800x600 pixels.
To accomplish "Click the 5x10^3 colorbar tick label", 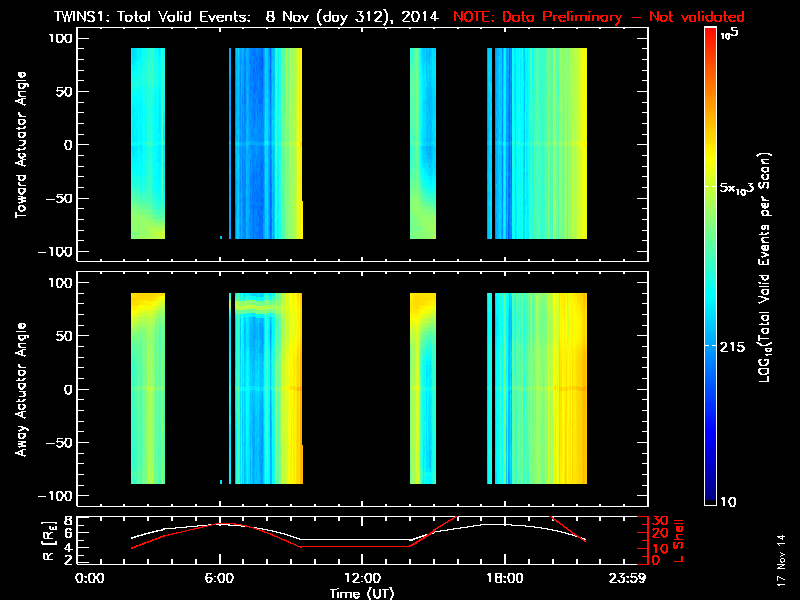I will (742, 188).
